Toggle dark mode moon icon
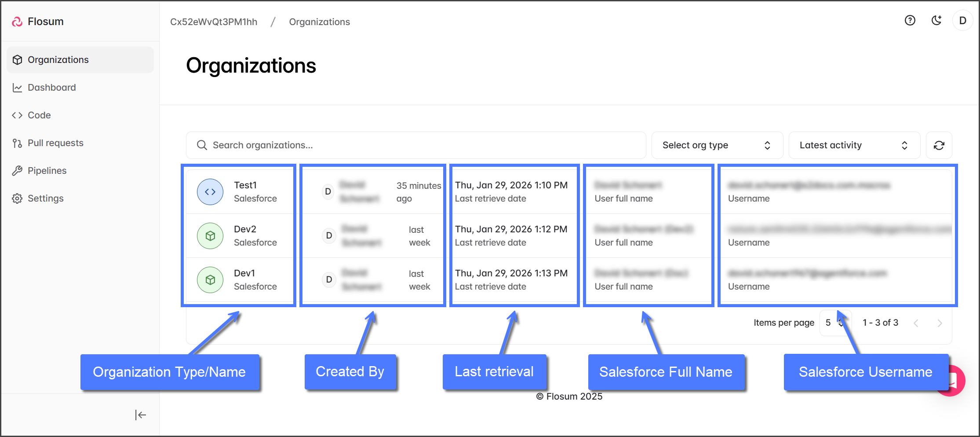Image resolution: width=980 pixels, height=437 pixels. pyautogui.click(x=936, y=21)
